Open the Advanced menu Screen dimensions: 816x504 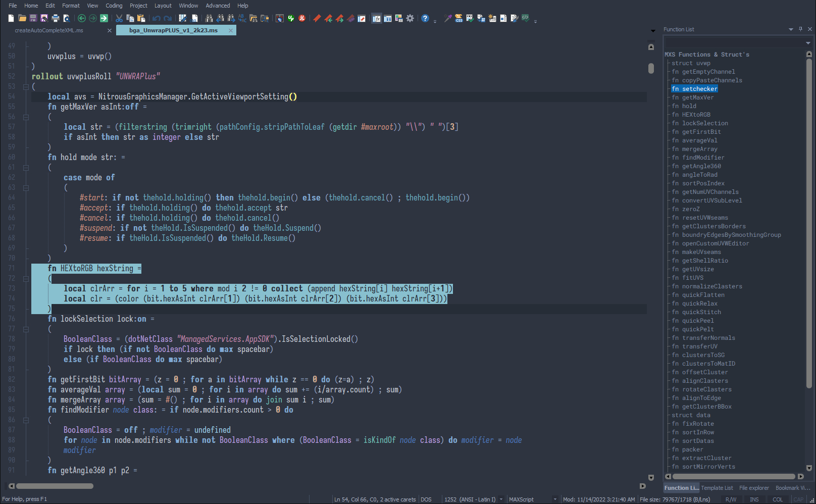tap(218, 6)
